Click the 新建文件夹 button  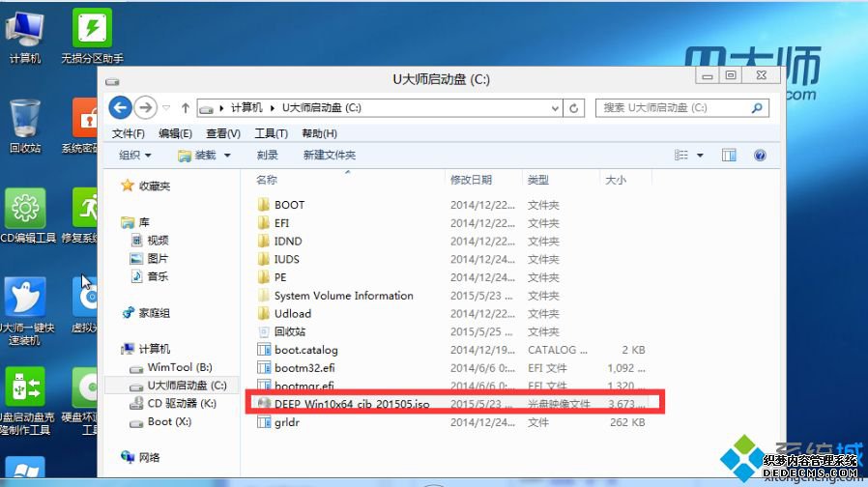(330, 156)
